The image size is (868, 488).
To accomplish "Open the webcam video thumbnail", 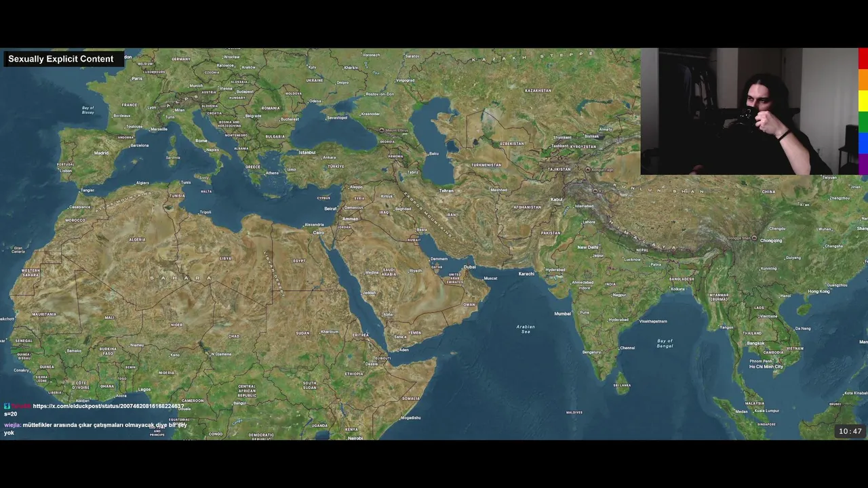I will pyautogui.click(x=749, y=111).
